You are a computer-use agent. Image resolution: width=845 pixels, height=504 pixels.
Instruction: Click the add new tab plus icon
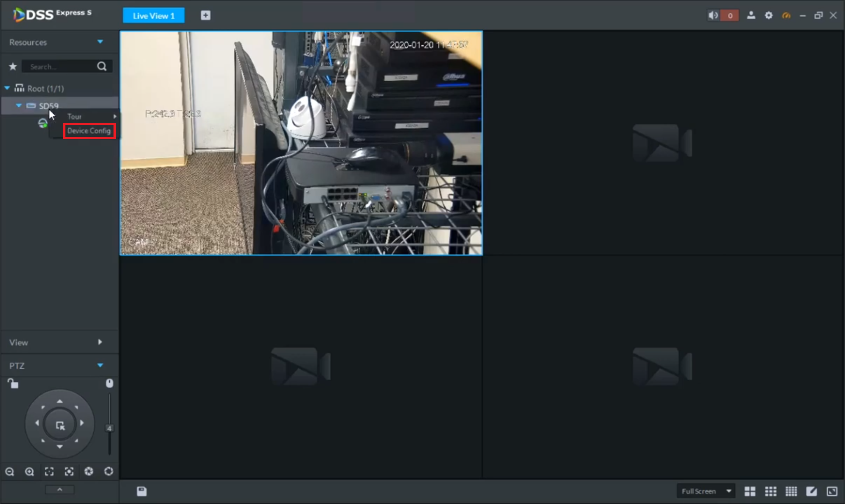206,15
